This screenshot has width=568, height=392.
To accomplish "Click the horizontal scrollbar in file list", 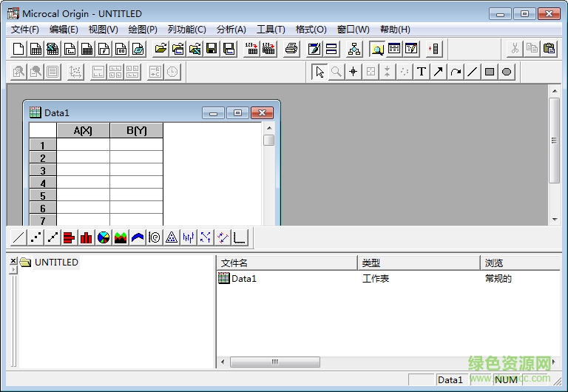I will (274, 362).
